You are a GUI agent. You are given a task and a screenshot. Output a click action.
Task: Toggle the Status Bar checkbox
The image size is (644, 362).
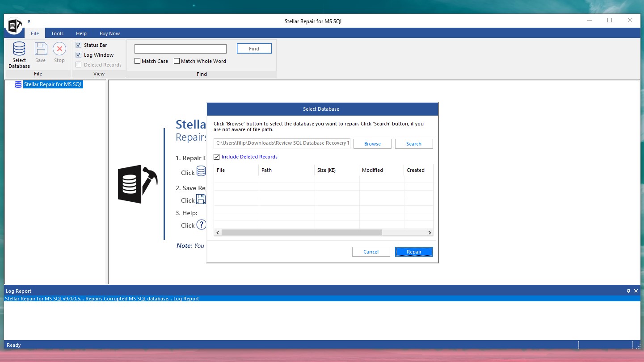79,45
